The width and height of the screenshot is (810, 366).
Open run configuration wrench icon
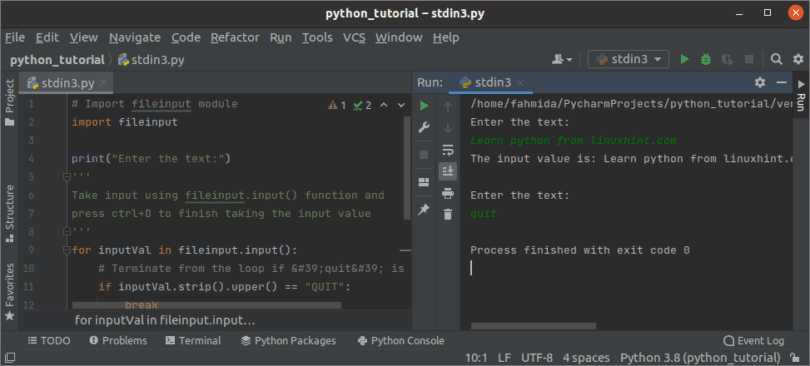pyautogui.click(x=424, y=128)
